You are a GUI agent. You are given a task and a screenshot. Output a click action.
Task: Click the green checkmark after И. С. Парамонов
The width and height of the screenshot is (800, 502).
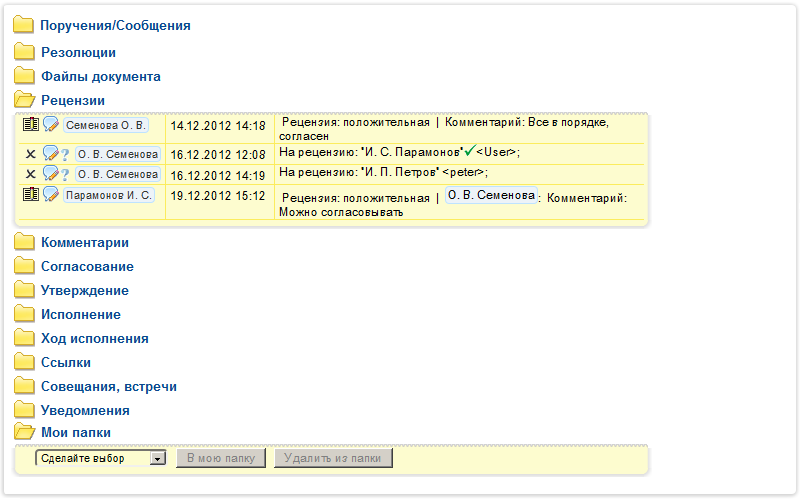click(469, 151)
